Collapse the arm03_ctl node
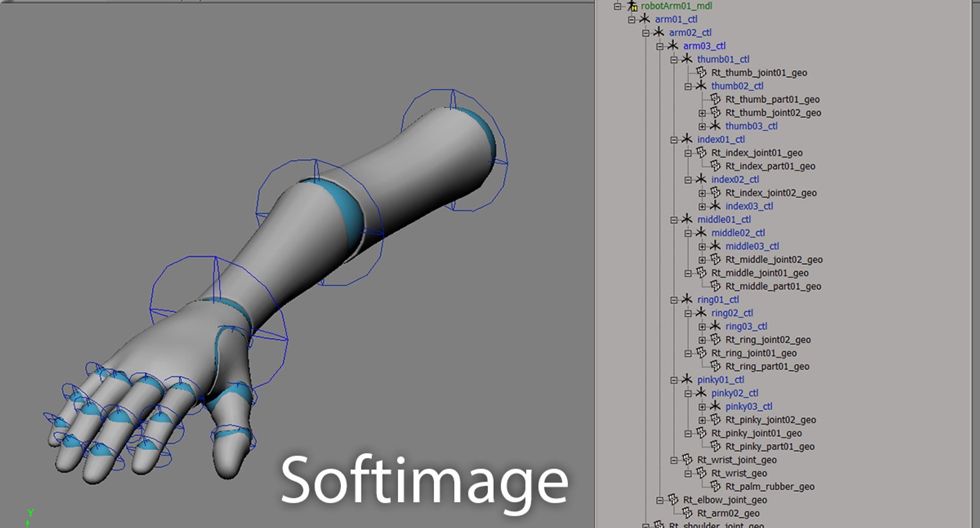 coord(659,46)
